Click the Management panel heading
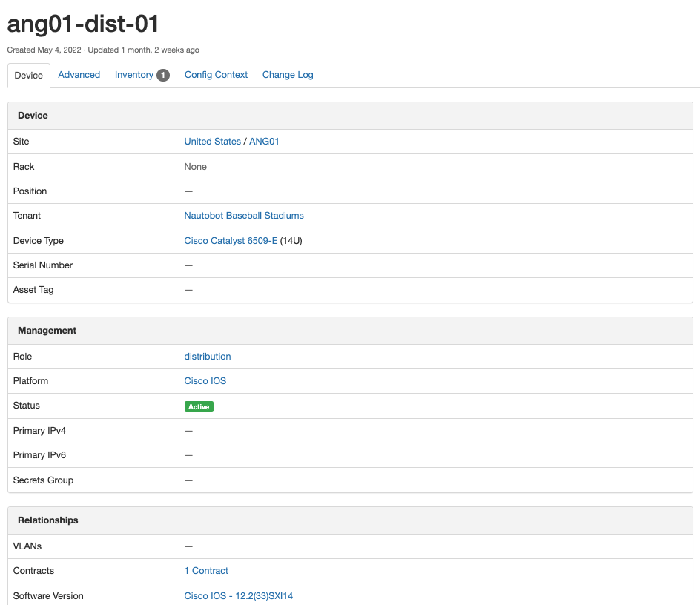 [x=47, y=331]
